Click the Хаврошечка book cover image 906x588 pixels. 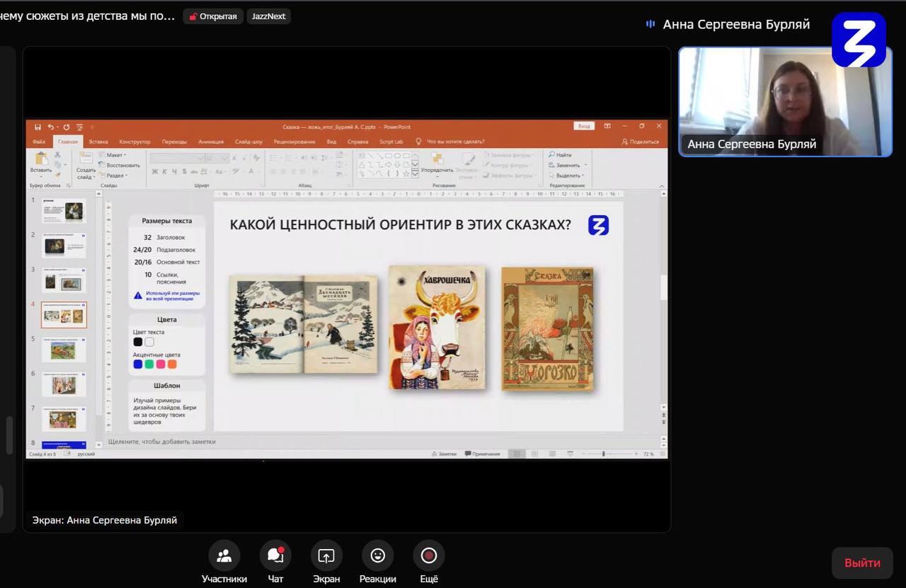tap(437, 327)
